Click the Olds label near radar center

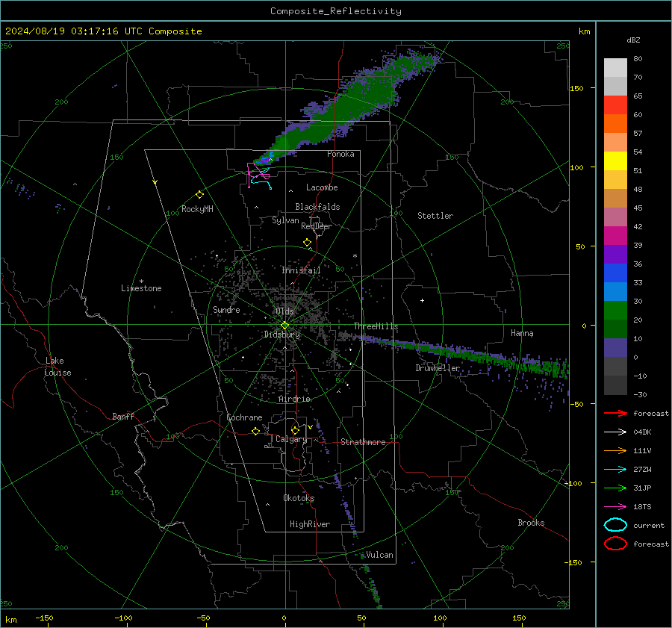(284, 311)
